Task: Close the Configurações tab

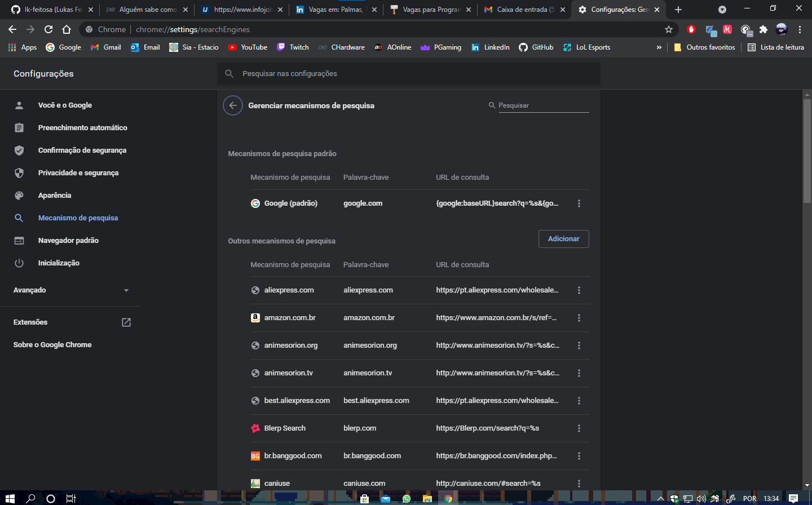Action: coord(657,10)
